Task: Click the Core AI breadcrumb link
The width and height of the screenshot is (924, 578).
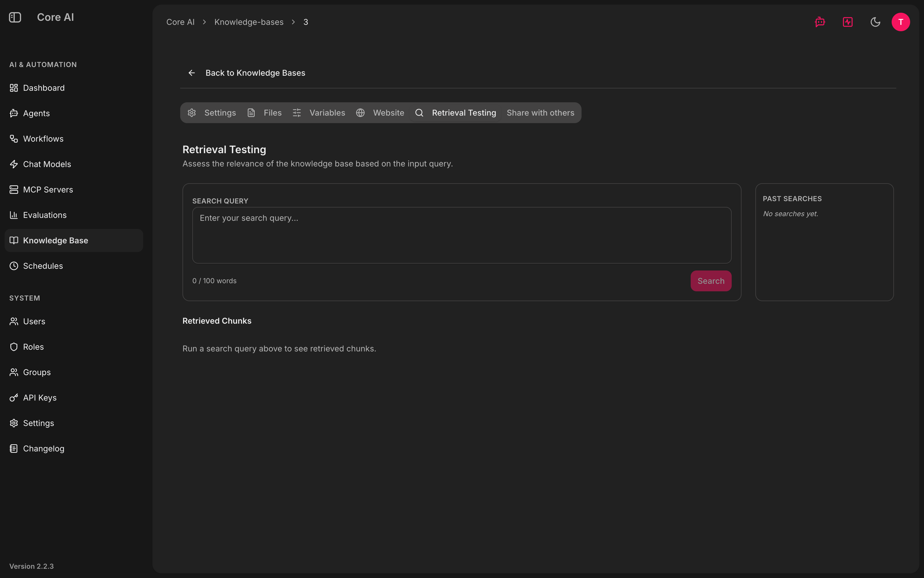Action: [x=180, y=22]
